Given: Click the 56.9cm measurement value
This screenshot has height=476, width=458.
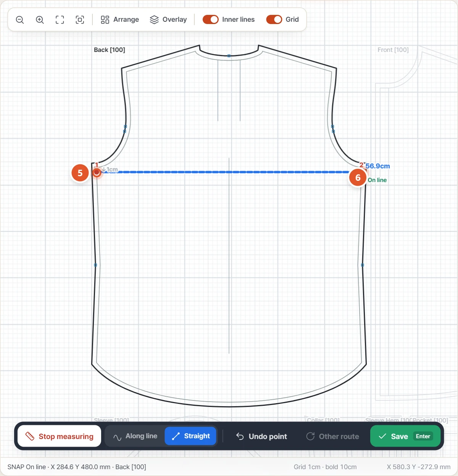Looking at the screenshot, I should click(x=378, y=166).
